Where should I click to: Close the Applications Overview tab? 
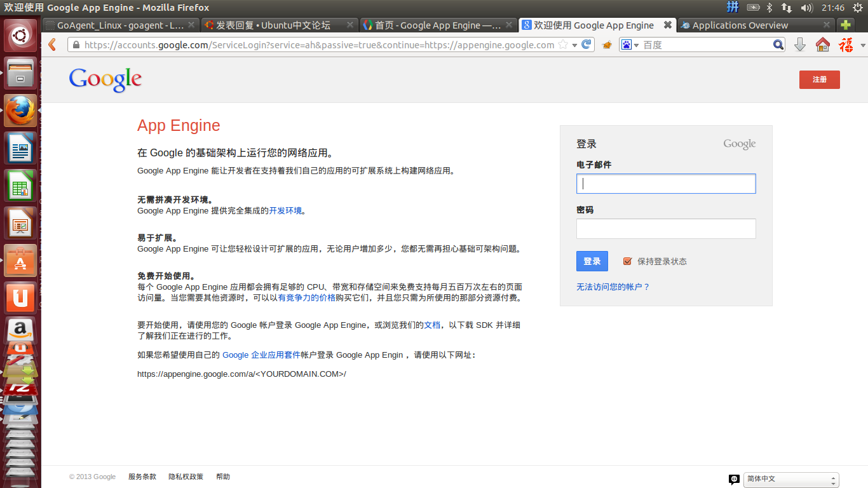826,25
